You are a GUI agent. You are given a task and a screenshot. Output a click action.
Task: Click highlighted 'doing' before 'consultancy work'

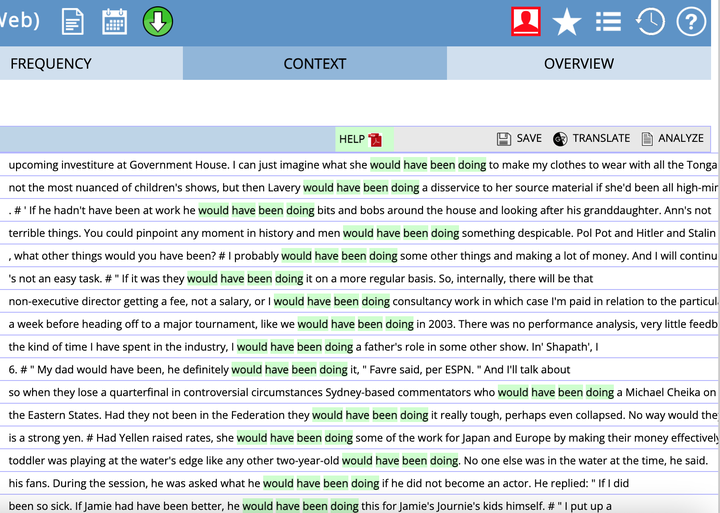[376, 301]
